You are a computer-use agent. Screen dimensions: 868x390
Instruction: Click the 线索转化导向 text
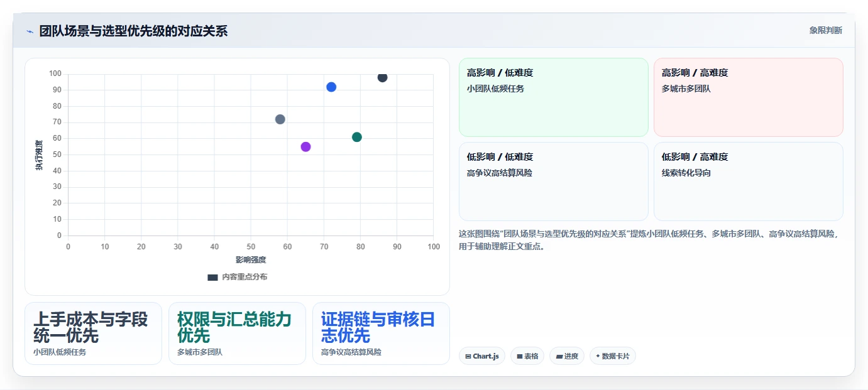click(x=686, y=173)
